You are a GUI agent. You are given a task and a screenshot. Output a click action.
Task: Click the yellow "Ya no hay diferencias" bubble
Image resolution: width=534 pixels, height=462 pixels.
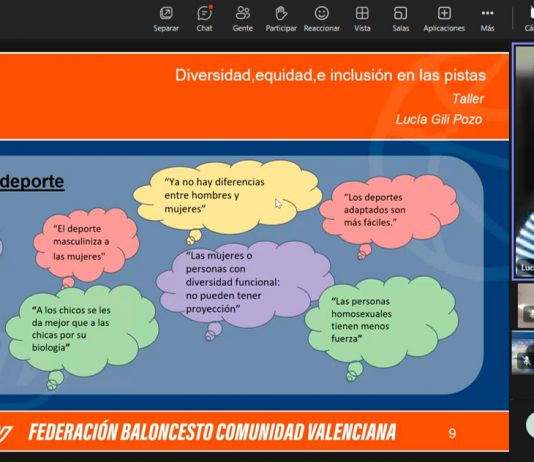pyautogui.click(x=227, y=197)
